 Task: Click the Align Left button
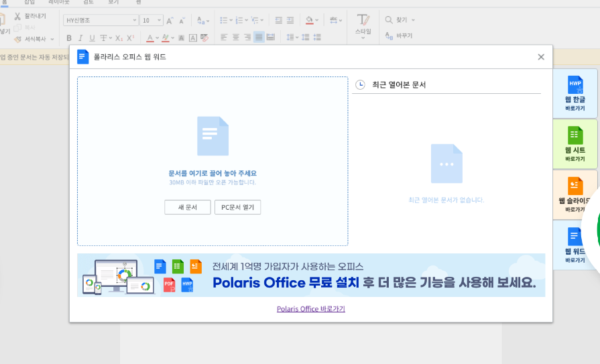[x=224, y=37]
